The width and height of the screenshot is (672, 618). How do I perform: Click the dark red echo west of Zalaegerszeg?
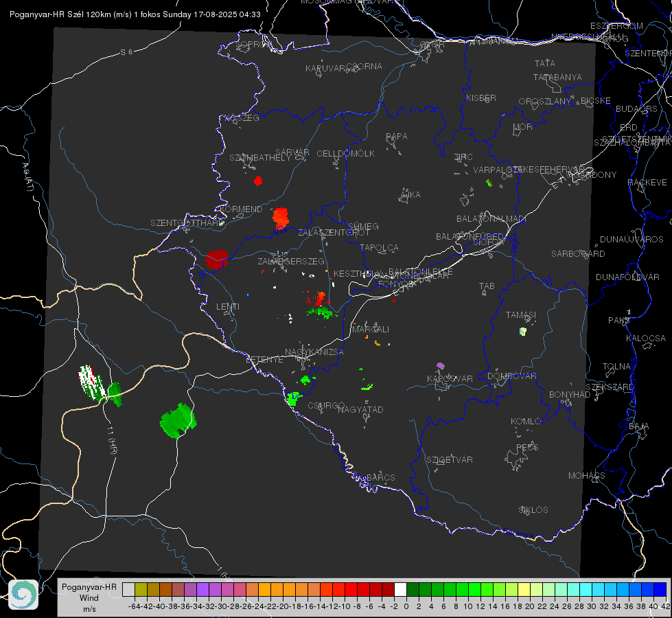pyautogui.click(x=216, y=259)
